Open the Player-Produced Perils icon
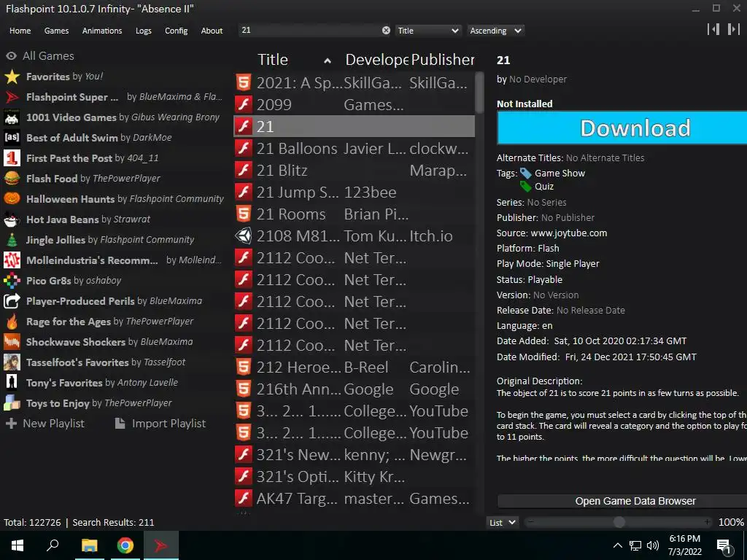The image size is (747, 560). [x=12, y=301]
